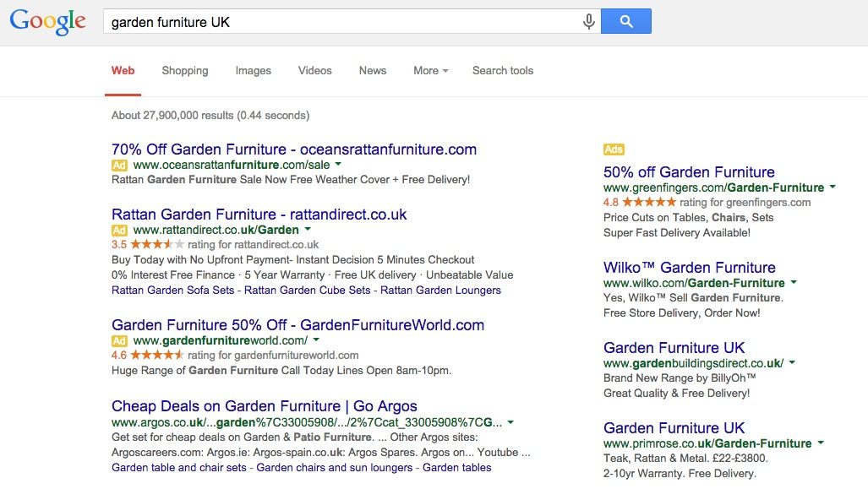Click 'Free Store Delivery, Order Now!' text
The width and height of the screenshot is (868, 489).
point(681,313)
